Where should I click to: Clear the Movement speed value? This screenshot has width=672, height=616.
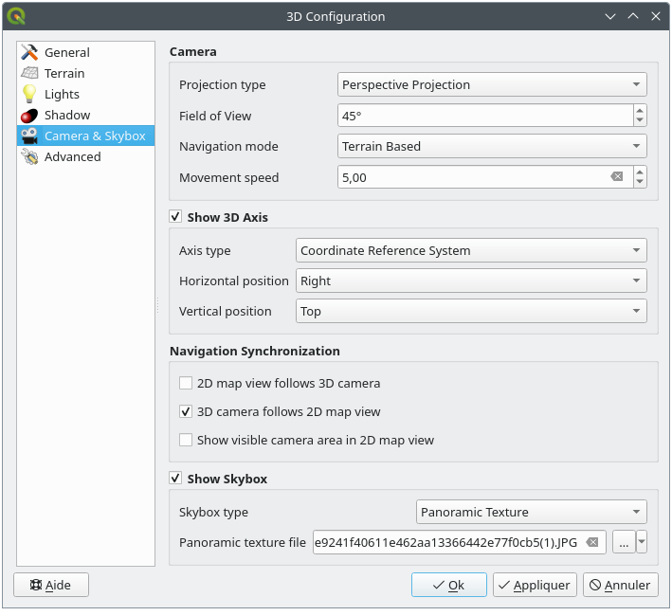pos(617,177)
